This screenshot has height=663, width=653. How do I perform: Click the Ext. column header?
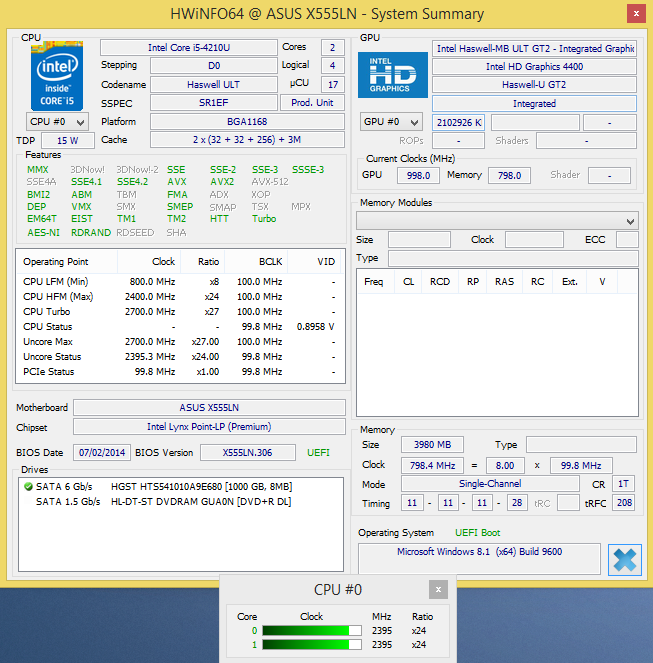tap(570, 282)
